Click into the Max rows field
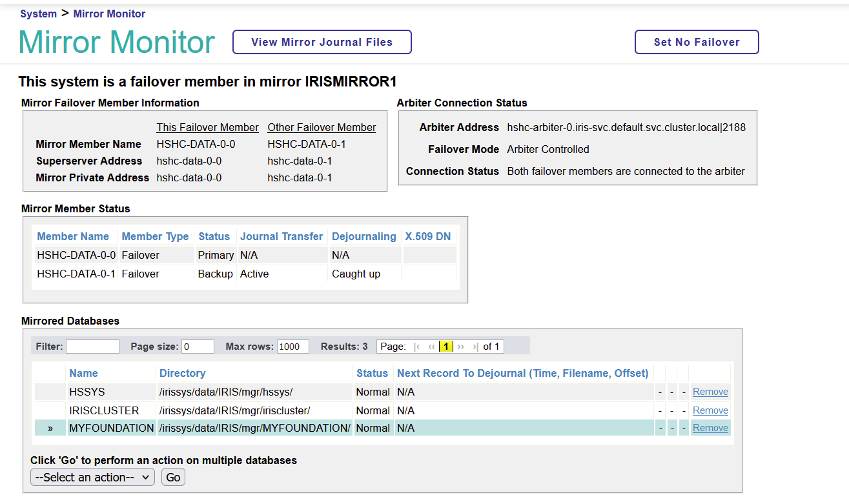This screenshot has width=849, height=504. click(x=292, y=347)
